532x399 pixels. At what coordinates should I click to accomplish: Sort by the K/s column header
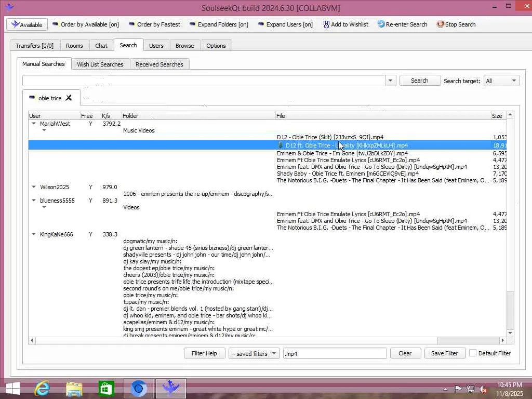111,116
